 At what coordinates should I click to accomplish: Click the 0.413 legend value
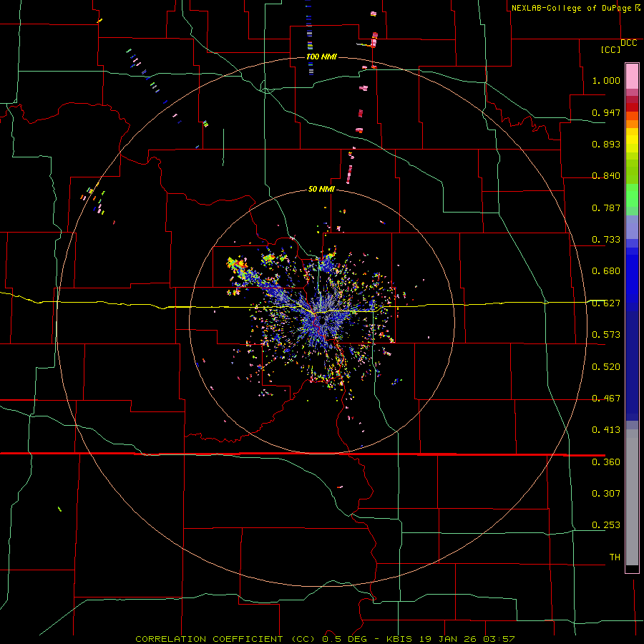click(606, 430)
